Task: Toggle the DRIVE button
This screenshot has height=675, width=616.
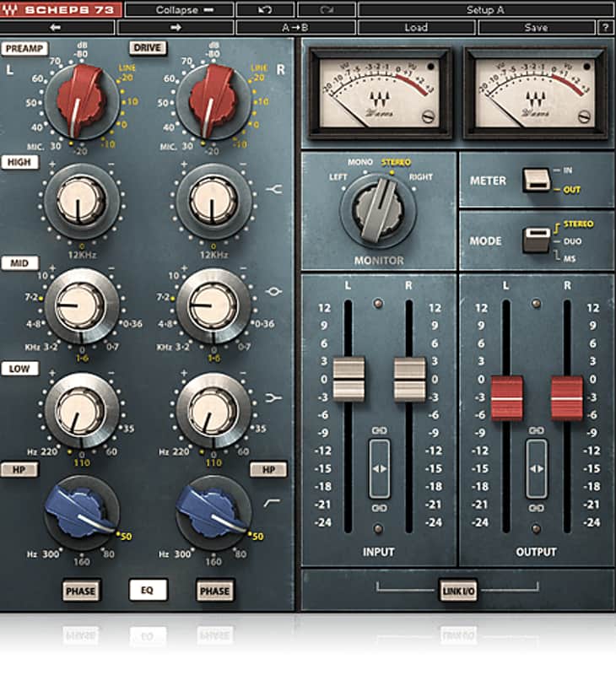Action: click(147, 48)
